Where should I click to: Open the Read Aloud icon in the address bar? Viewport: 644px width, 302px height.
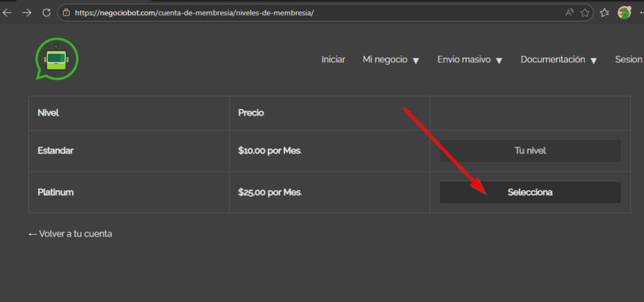570,13
